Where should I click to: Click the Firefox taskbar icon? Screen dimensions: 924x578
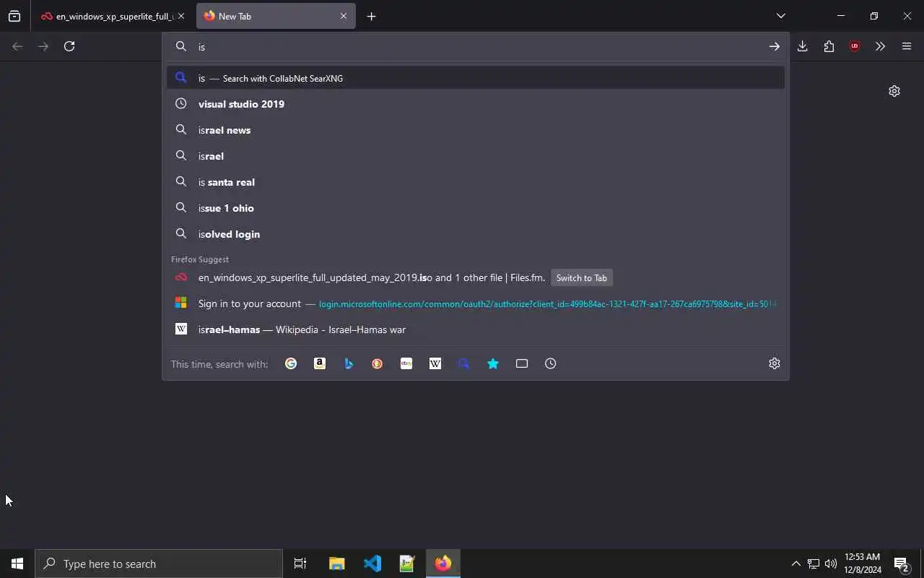pyautogui.click(x=443, y=564)
